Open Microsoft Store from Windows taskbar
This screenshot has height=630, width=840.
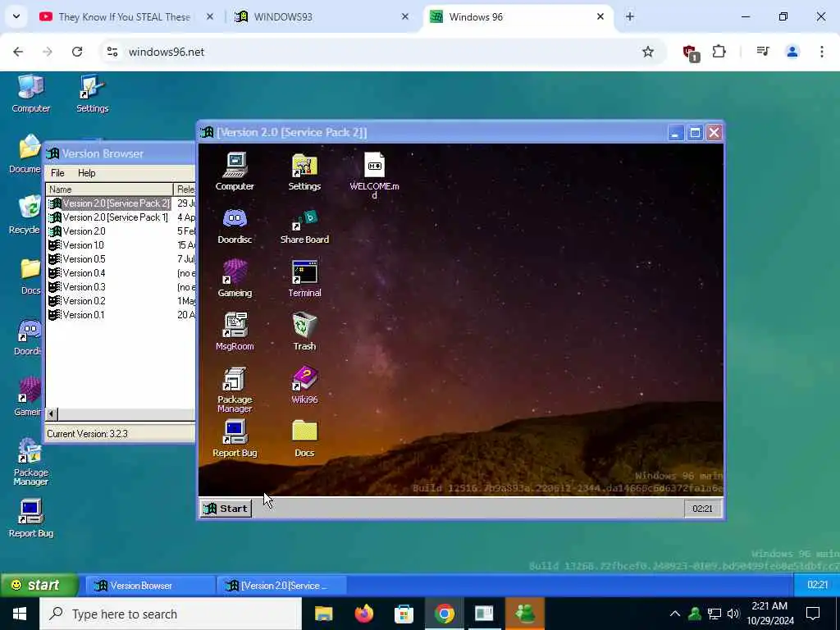click(x=404, y=614)
